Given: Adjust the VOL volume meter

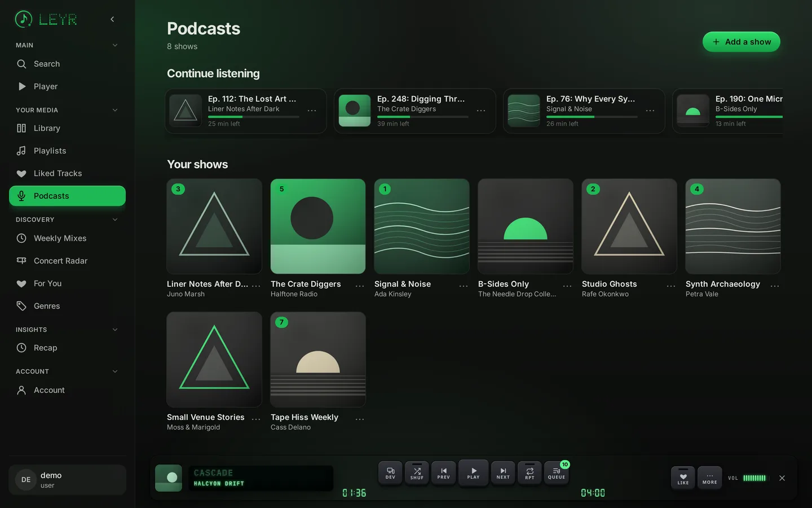Looking at the screenshot, I should point(754,478).
